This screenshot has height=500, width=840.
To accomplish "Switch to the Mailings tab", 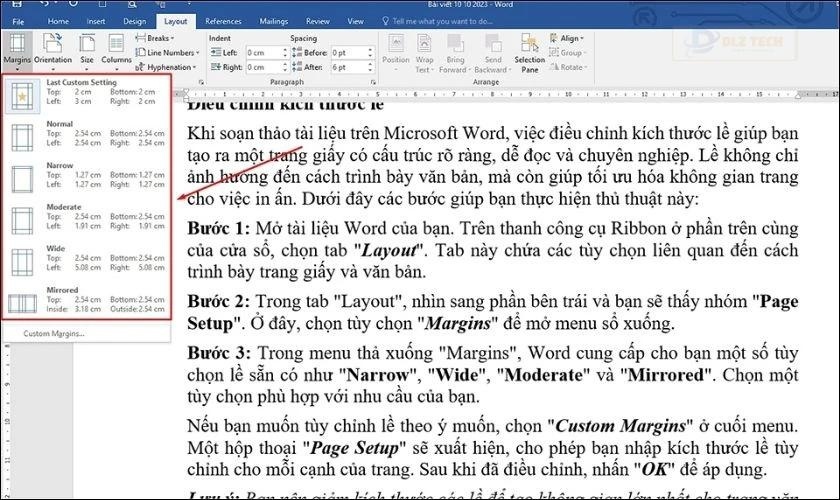I will tap(274, 21).
